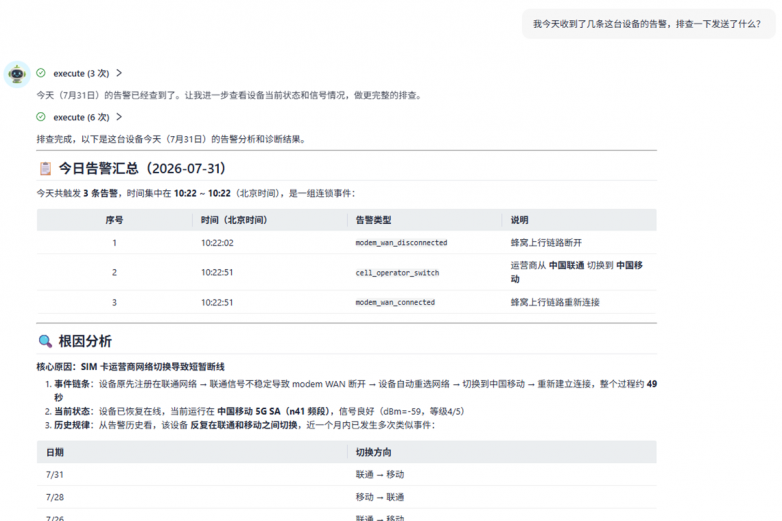Select the user message bubble about 设备告警
The height and width of the screenshot is (521, 782).
click(647, 24)
